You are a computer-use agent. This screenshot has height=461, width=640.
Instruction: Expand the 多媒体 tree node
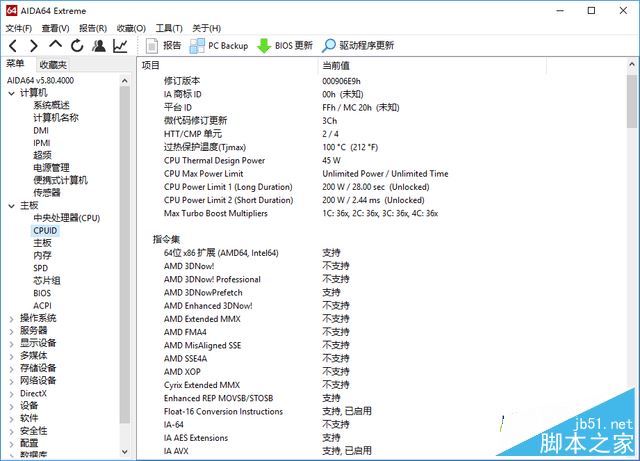pyautogui.click(x=11, y=356)
